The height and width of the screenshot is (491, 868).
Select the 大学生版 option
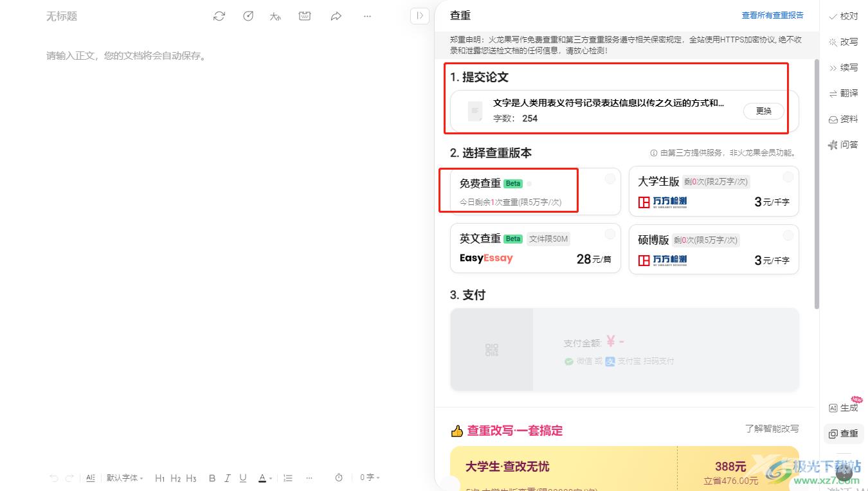(714, 191)
